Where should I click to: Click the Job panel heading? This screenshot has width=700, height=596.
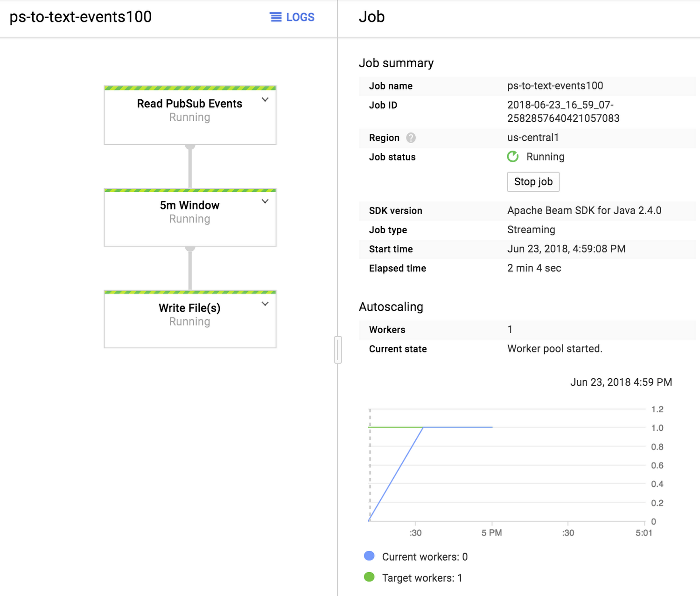tap(372, 17)
